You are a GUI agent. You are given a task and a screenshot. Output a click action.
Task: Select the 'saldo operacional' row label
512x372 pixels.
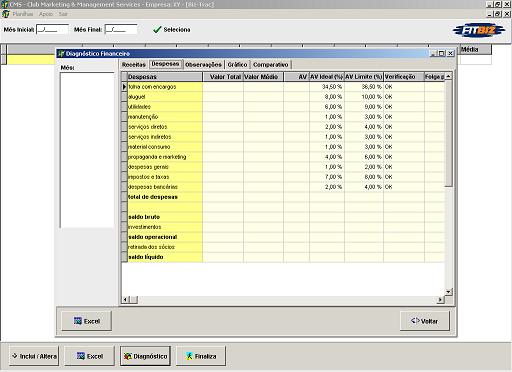pos(153,237)
